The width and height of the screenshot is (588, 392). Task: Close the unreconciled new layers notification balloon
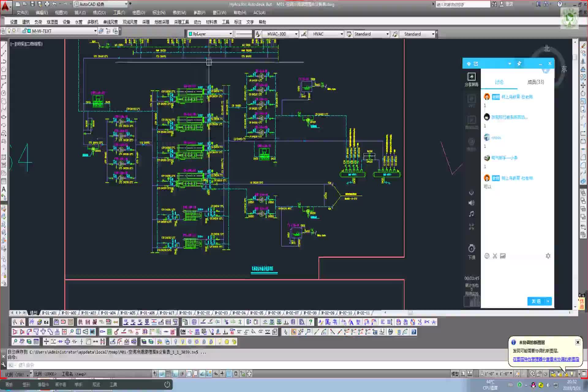578,342
